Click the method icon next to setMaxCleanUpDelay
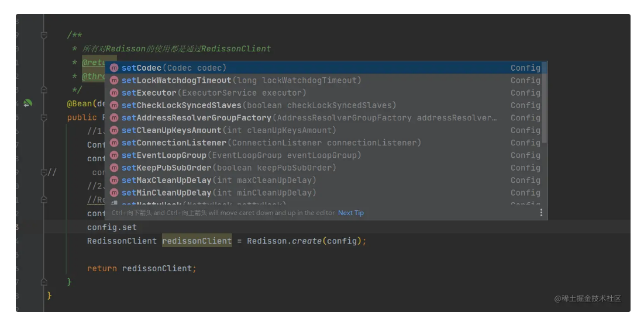Screen dimensions: 644x319 tap(114, 181)
